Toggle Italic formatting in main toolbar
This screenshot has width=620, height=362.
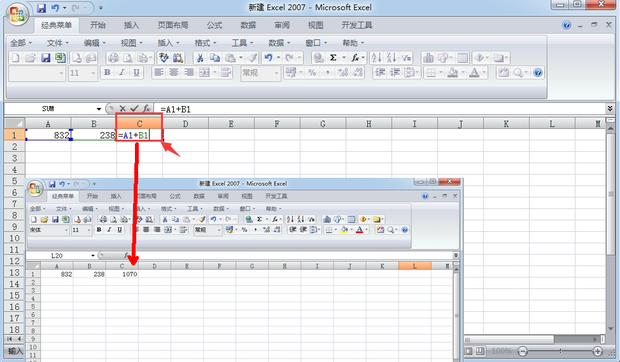click(122, 73)
